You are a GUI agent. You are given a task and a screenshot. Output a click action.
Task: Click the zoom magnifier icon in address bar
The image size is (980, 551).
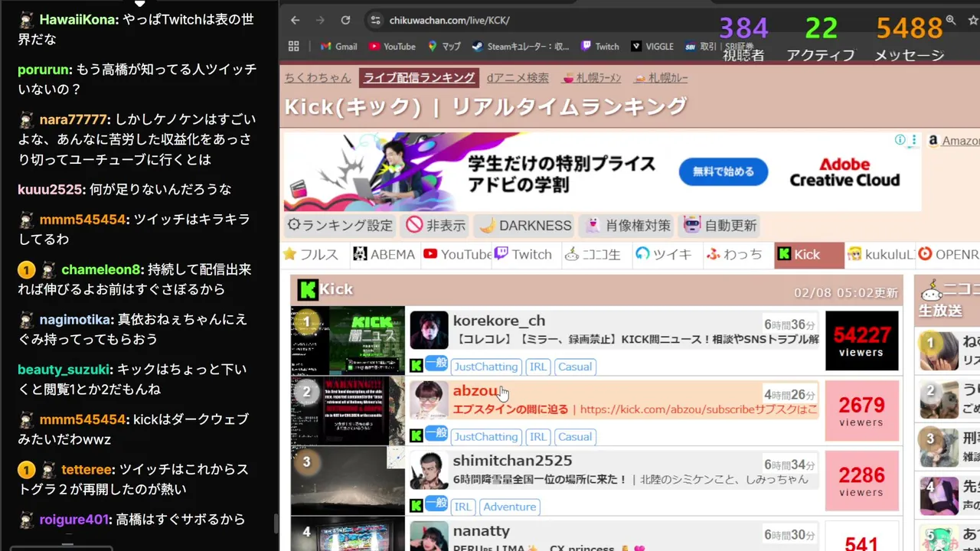pos(950,21)
